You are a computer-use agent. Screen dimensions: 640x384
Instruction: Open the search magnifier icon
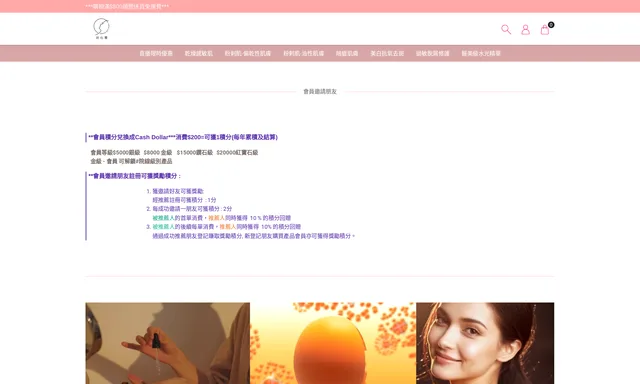pos(506,29)
